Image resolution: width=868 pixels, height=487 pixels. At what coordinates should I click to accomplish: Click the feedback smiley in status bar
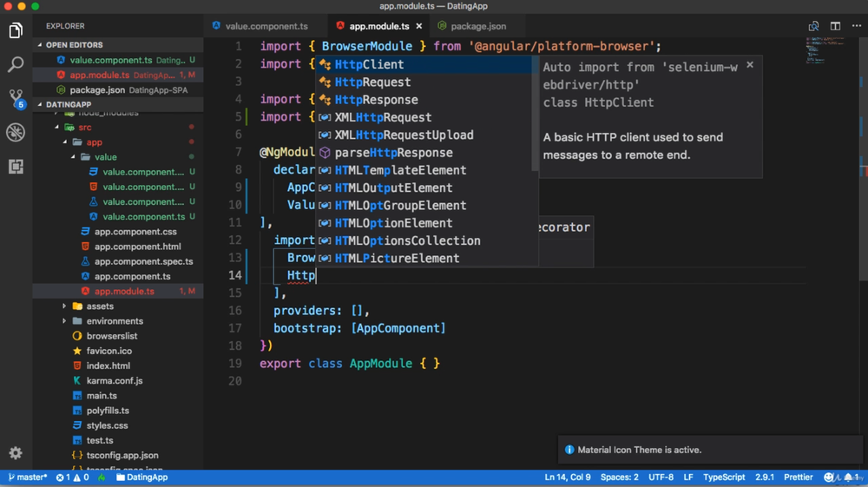[829, 477]
